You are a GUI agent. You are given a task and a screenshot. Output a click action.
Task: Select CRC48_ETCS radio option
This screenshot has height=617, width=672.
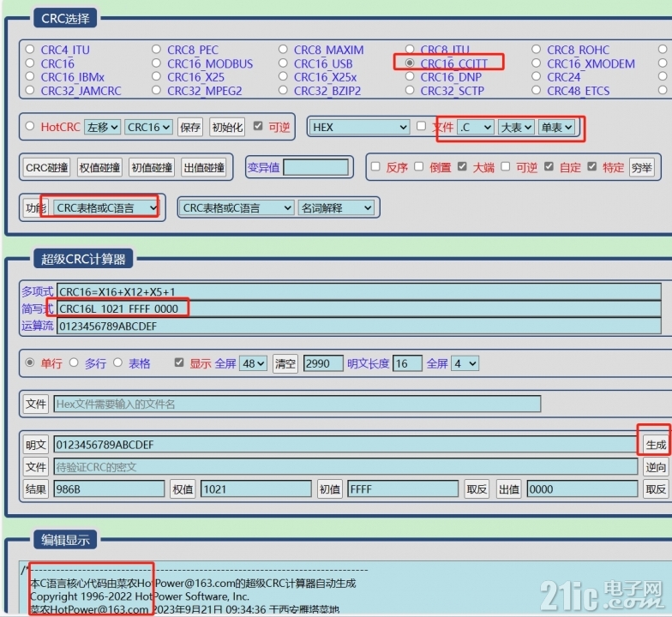[537, 91]
